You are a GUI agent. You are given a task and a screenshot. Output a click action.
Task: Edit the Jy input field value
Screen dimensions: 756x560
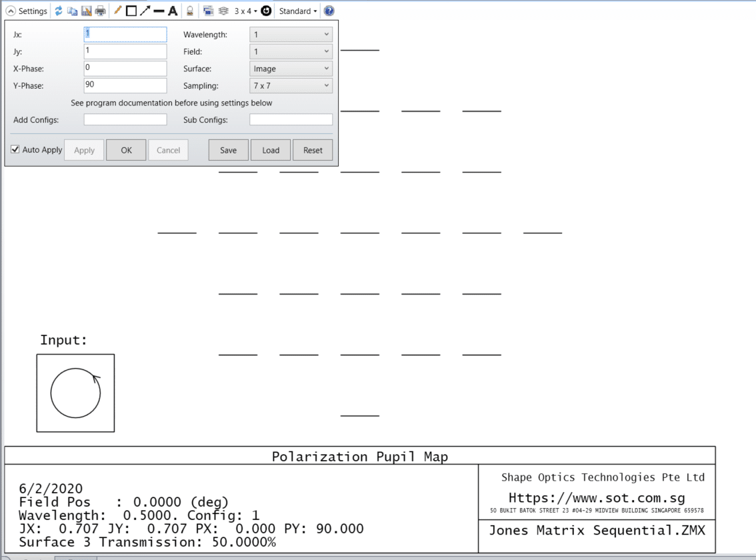click(125, 51)
